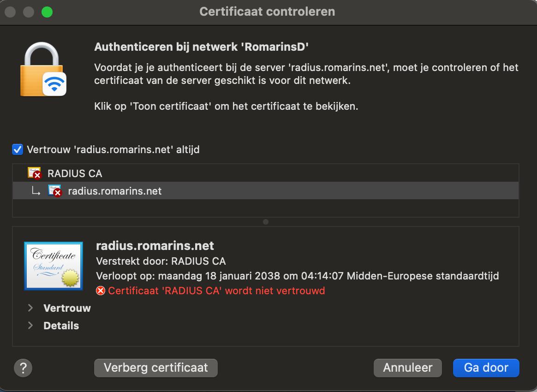This screenshot has height=392, width=537.
Task: Click 'Certificaat RADIUS CA wordt niet vertrouwd' text
Action: [216, 291]
